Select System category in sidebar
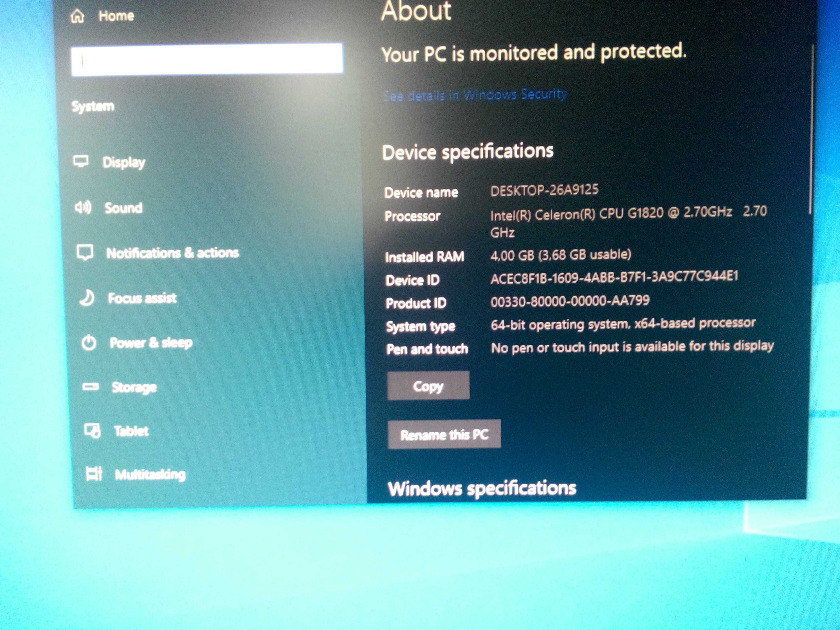This screenshot has height=630, width=840. 93,106
